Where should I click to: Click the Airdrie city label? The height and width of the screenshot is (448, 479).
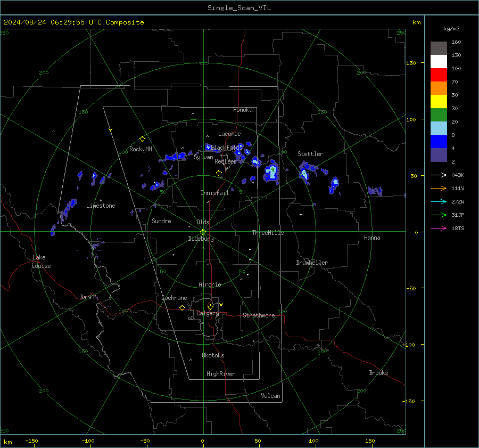click(x=210, y=284)
